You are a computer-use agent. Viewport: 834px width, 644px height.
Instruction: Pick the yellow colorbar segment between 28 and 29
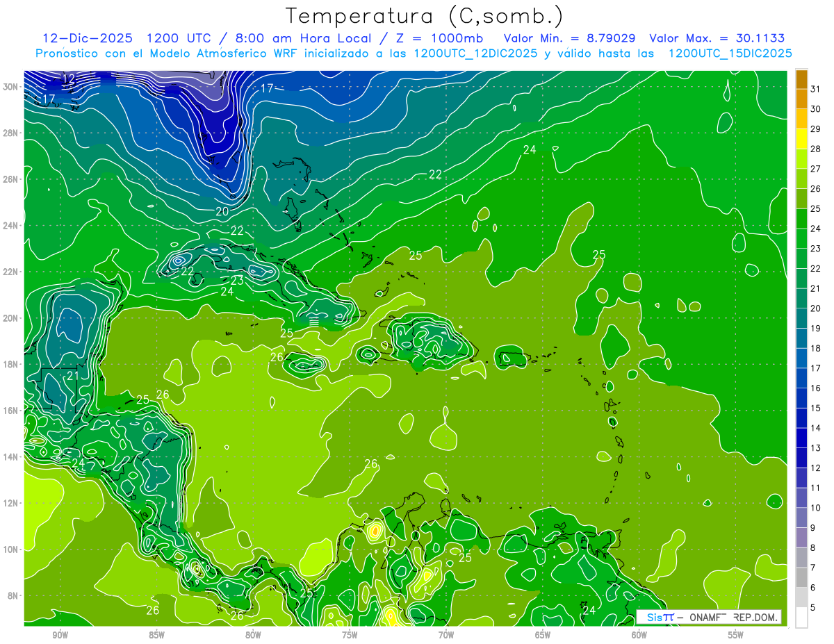click(x=801, y=139)
